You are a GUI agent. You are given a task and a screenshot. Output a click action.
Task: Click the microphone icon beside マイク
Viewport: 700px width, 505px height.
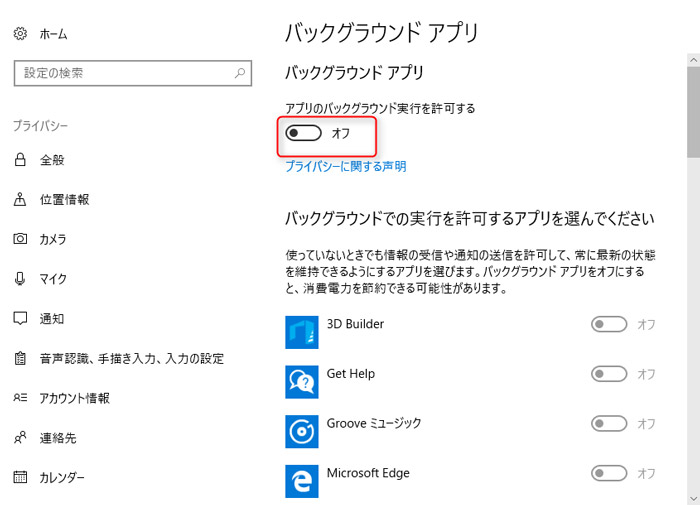click(20, 279)
